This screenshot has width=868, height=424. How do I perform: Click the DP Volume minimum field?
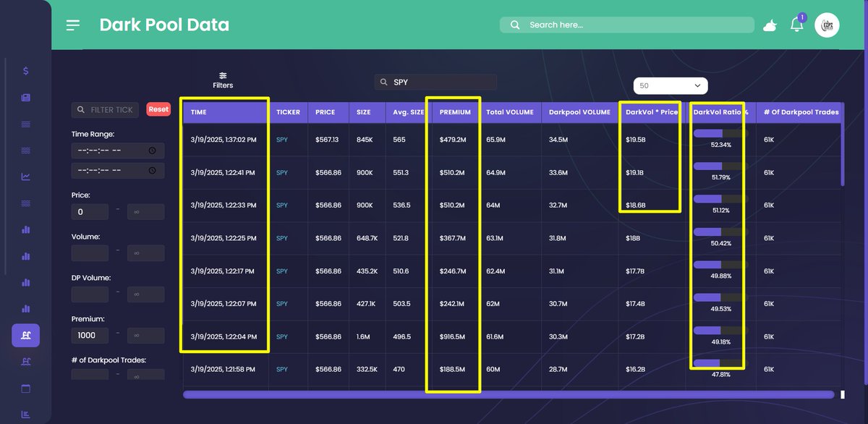90,294
